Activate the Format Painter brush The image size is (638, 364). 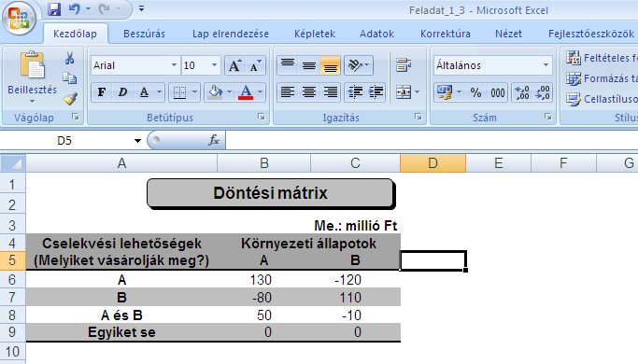(70, 98)
